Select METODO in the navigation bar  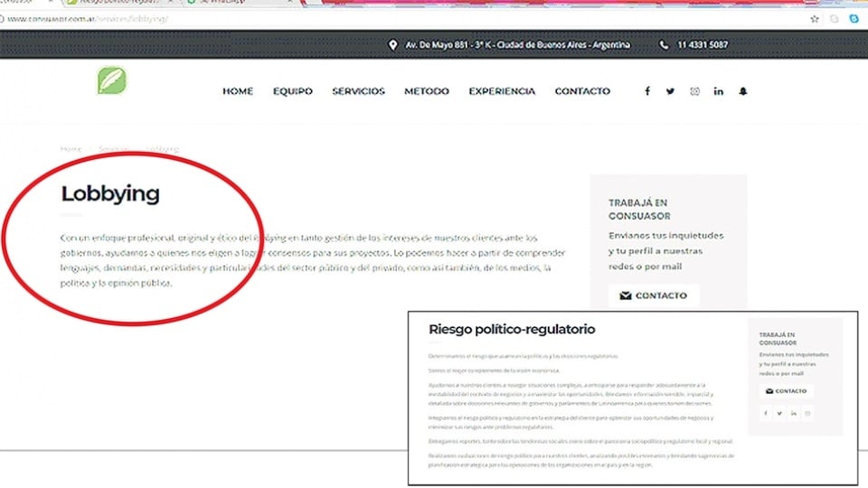click(x=427, y=91)
